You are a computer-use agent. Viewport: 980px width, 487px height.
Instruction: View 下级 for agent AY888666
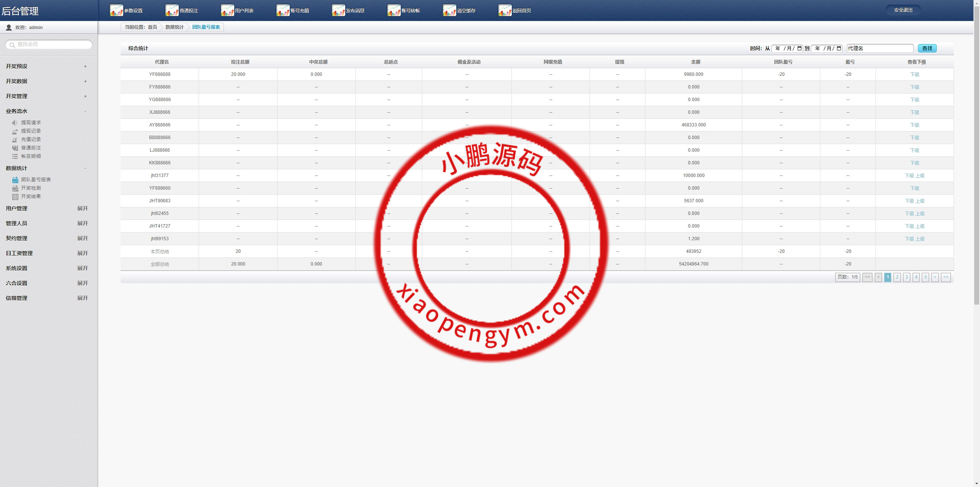915,125
